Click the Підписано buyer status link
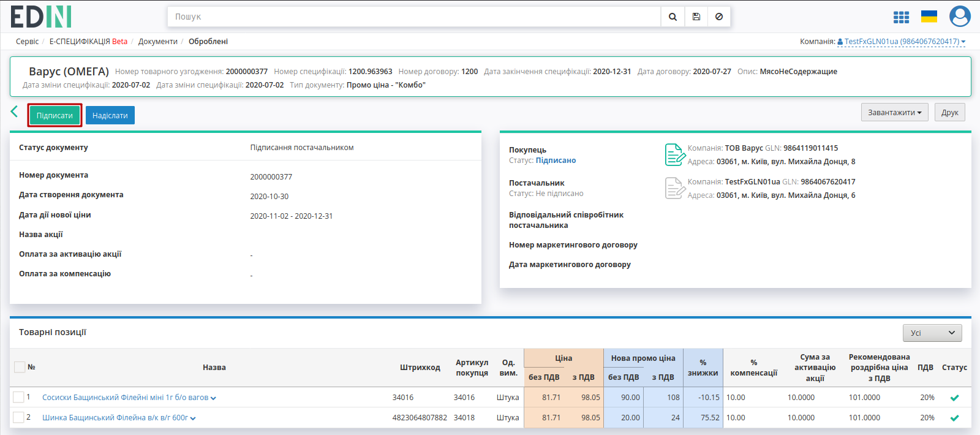 556,161
